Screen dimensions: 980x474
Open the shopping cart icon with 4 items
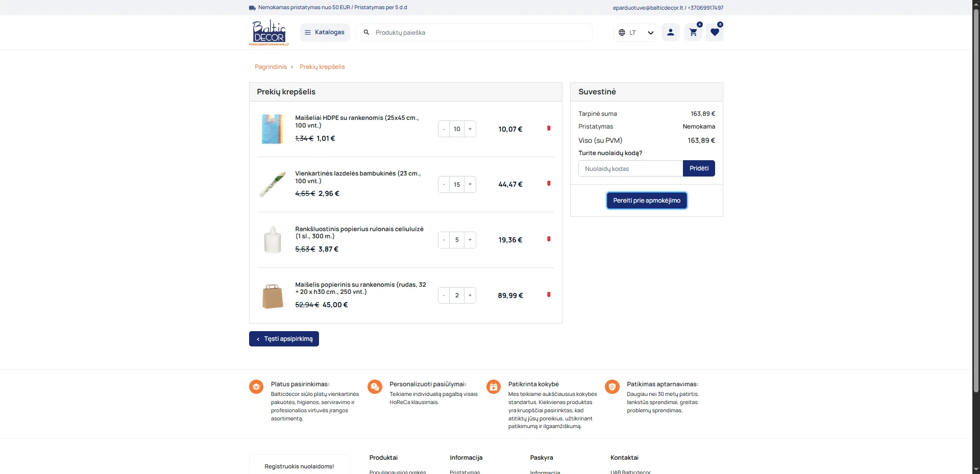[693, 32]
